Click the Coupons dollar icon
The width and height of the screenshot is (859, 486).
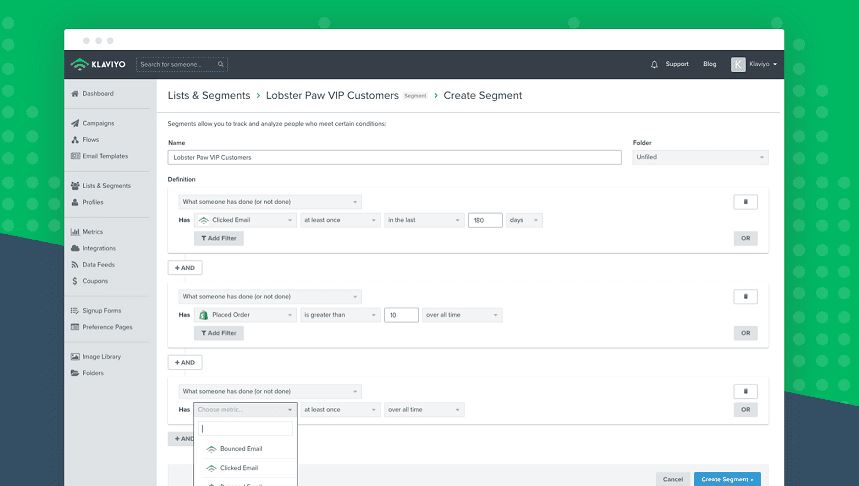75,281
